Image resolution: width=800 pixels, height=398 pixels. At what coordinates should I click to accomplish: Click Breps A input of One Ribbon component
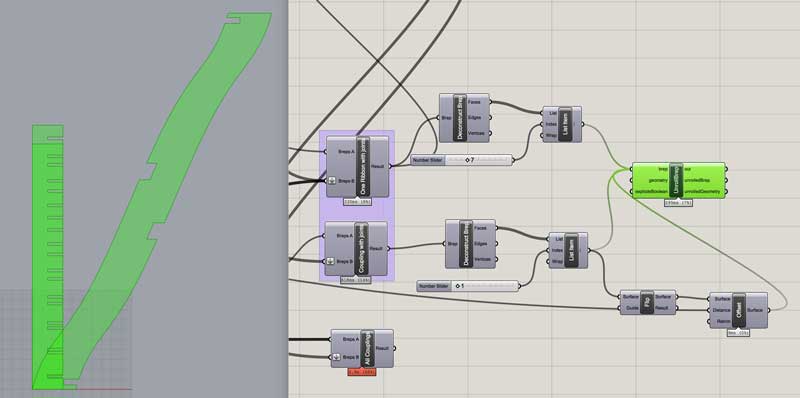tap(345, 152)
